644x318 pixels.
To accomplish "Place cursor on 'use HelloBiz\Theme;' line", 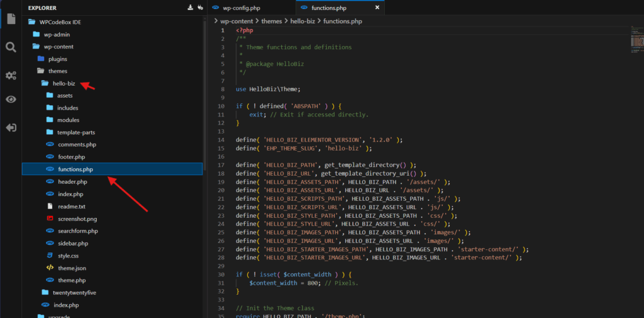I will pyautogui.click(x=268, y=89).
